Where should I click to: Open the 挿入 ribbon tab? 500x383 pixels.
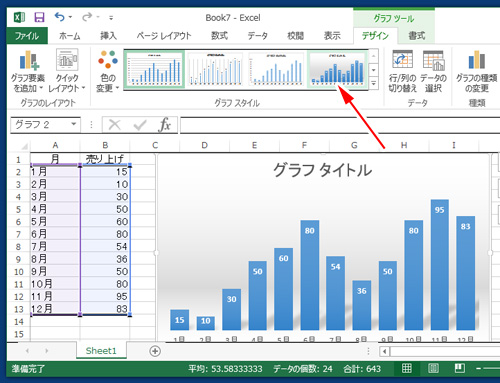[108, 36]
